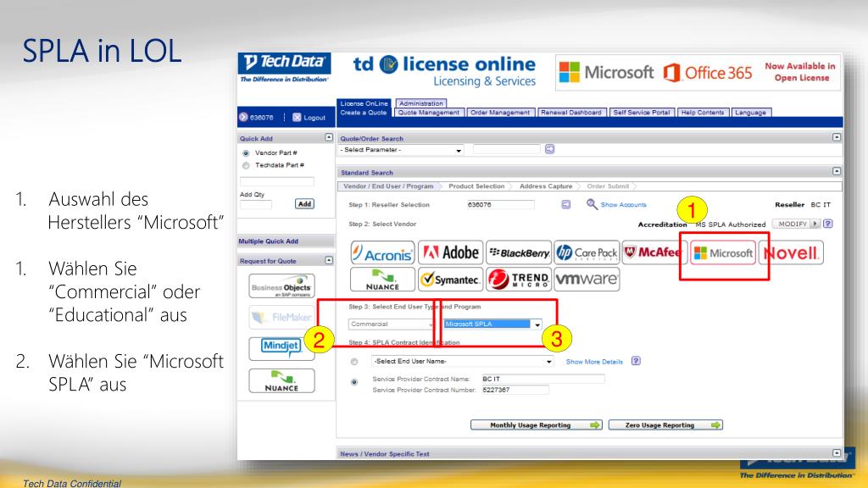
Task: Click the Tech Data logo
Action: (x=285, y=68)
